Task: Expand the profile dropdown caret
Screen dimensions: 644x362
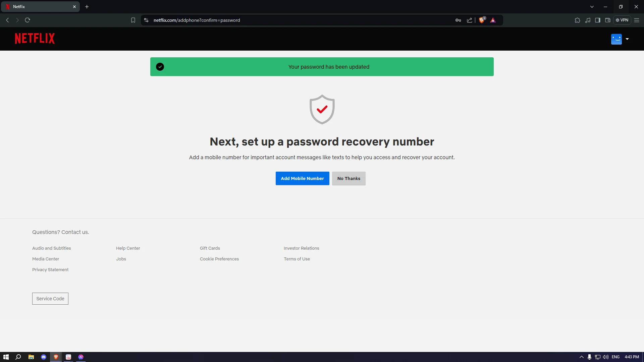Action: click(x=627, y=39)
